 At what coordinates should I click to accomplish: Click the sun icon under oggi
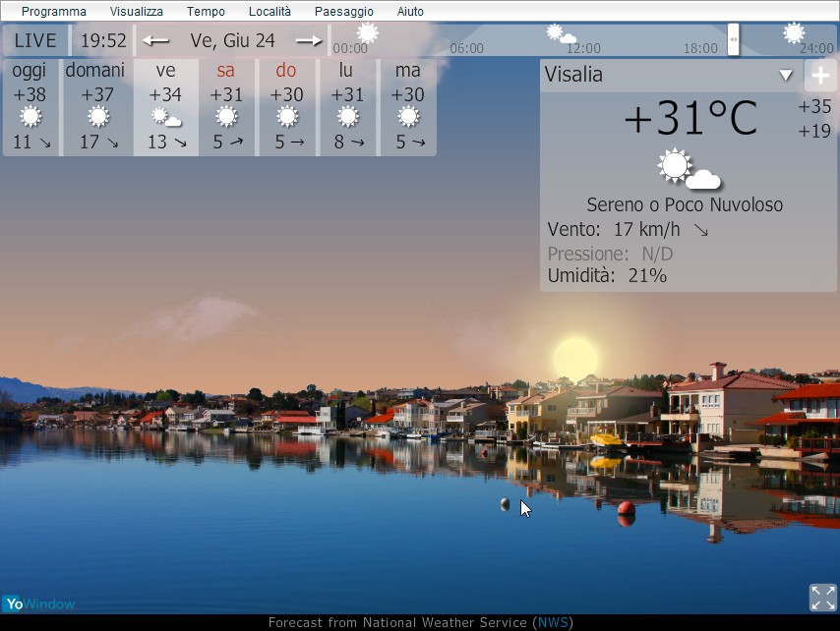pos(30,116)
